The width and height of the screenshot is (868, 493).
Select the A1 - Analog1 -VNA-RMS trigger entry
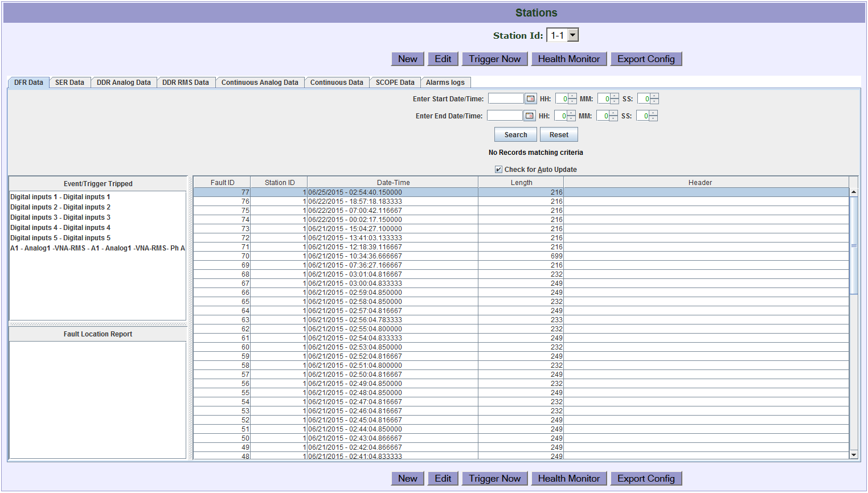coord(97,248)
